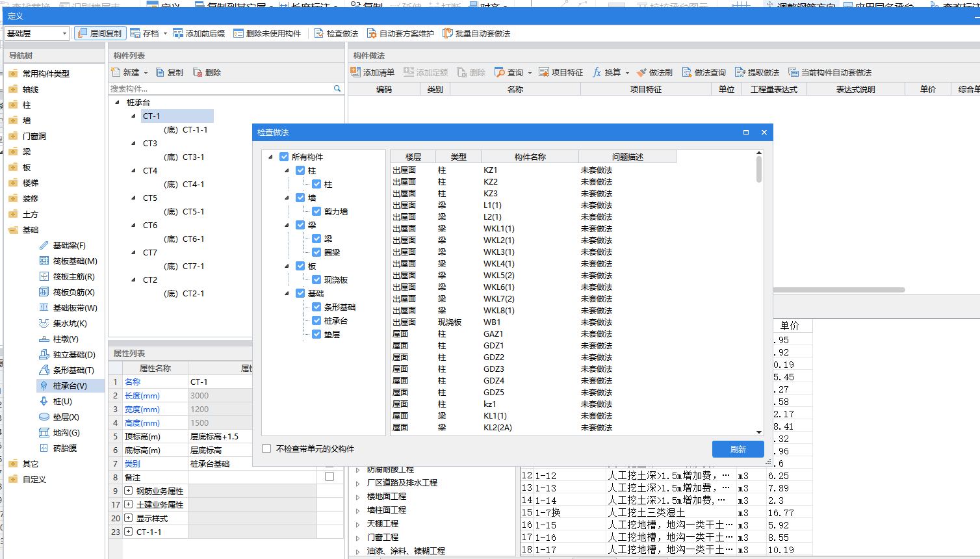Open 门窗洞 category in navigation tree
980x559 pixels.
pos(34,136)
